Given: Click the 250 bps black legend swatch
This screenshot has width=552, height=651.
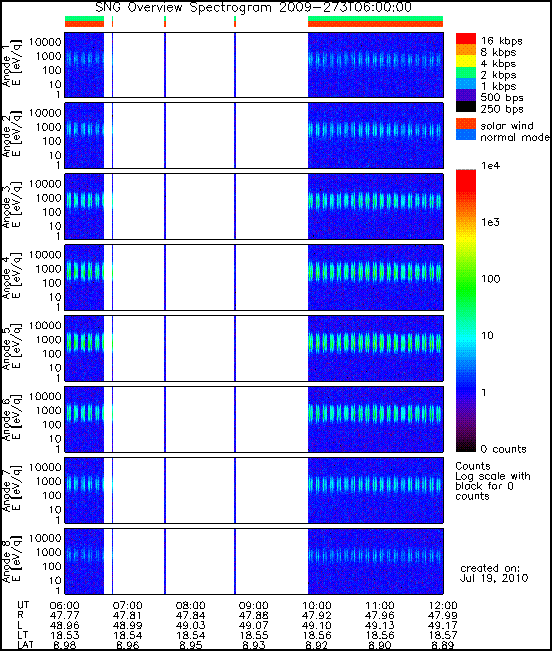Looking at the screenshot, I should (x=466, y=107).
